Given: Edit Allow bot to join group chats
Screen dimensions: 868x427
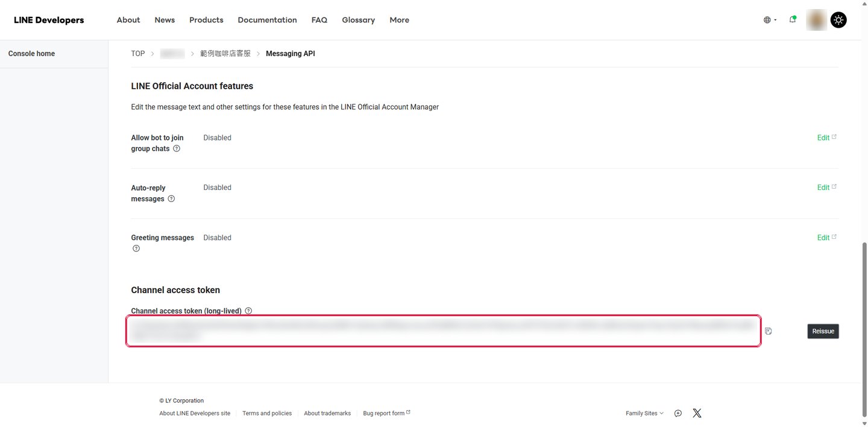Looking at the screenshot, I should tap(826, 138).
